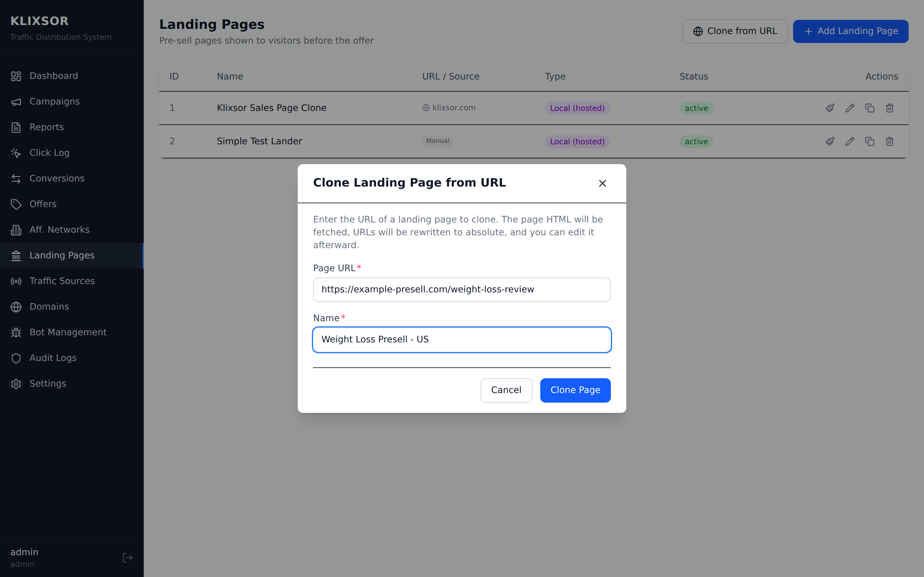Click trash icon for Simple Test Lander
The width and height of the screenshot is (924, 577).
click(x=889, y=142)
